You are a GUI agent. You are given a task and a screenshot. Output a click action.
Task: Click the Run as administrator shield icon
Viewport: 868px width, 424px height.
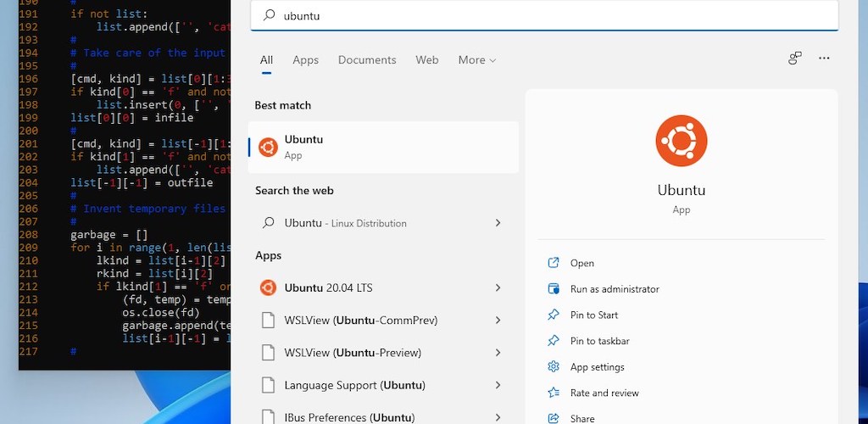click(x=554, y=289)
